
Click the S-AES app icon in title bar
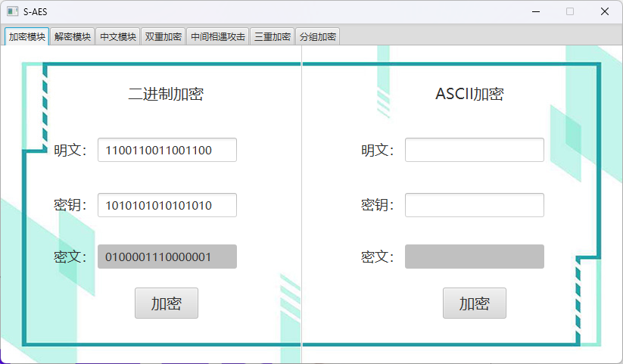[x=13, y=11]
